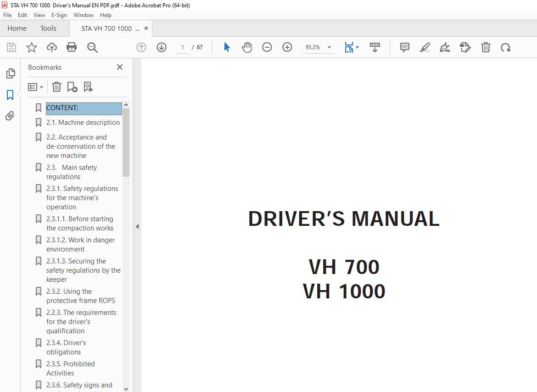Click the page number input field

183,47
